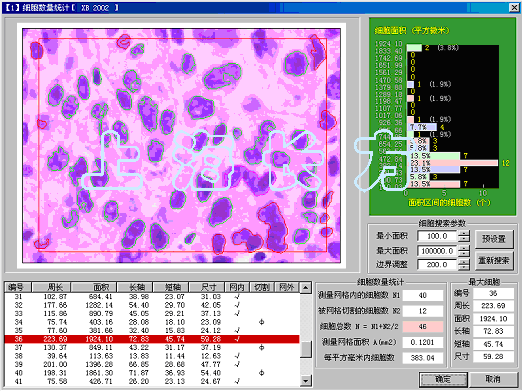Screen dimensions: 522x391
Task: Confirm with the 确定 button
Action: tap(443, 379)
